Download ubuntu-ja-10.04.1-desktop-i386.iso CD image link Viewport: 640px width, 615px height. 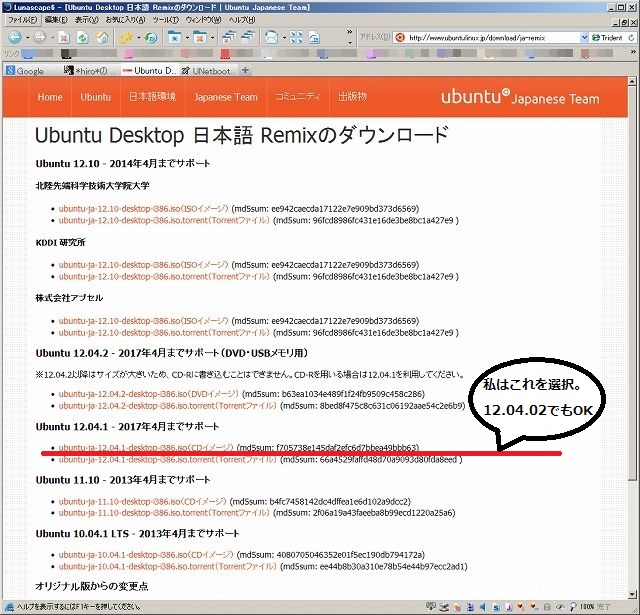pos(146,555)
